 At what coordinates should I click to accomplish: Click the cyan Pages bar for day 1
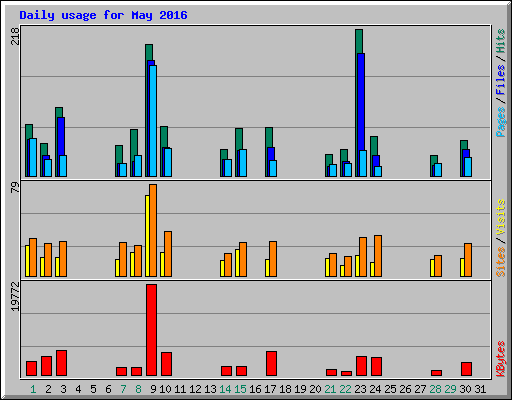33,158
